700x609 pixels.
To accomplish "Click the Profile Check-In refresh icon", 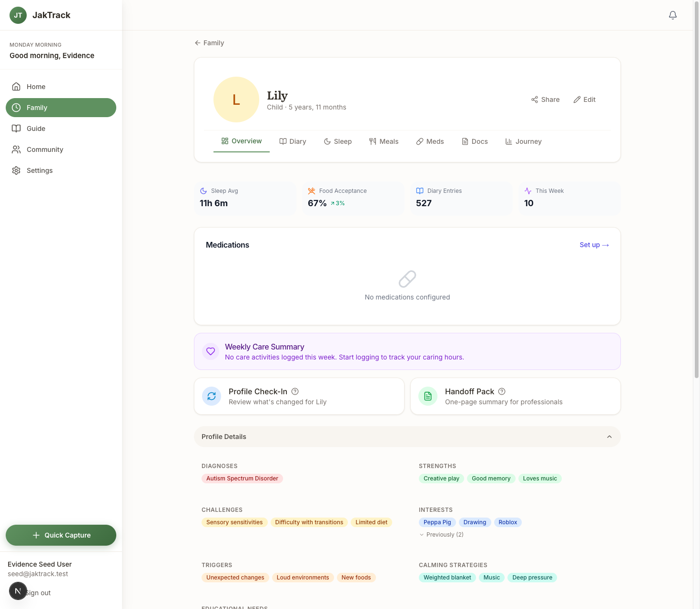I will coord(212,396).
